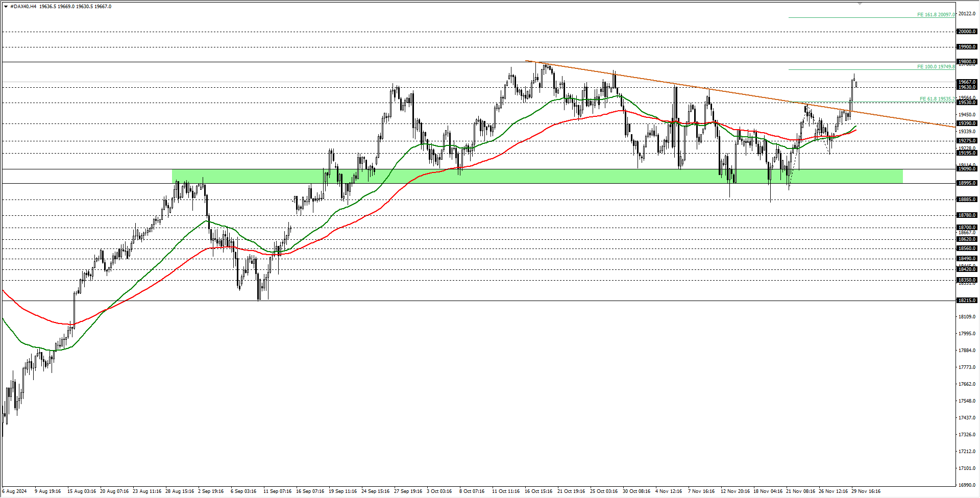Click the 18109.0 value on price scale
This screenshot has width=980, height=498.
click(x=967, y=317)
